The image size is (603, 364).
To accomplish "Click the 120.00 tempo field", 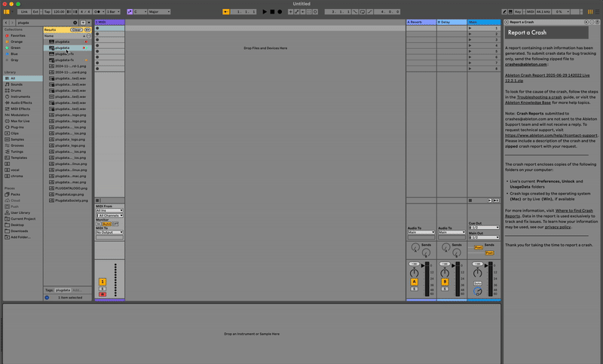I will click(x=59, y=12).
